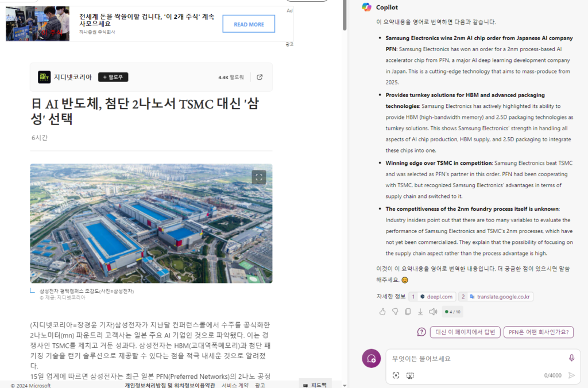Viewport: 588px width, 388px height.
Task: Click the send message arrow
Action: coord(571,375)
